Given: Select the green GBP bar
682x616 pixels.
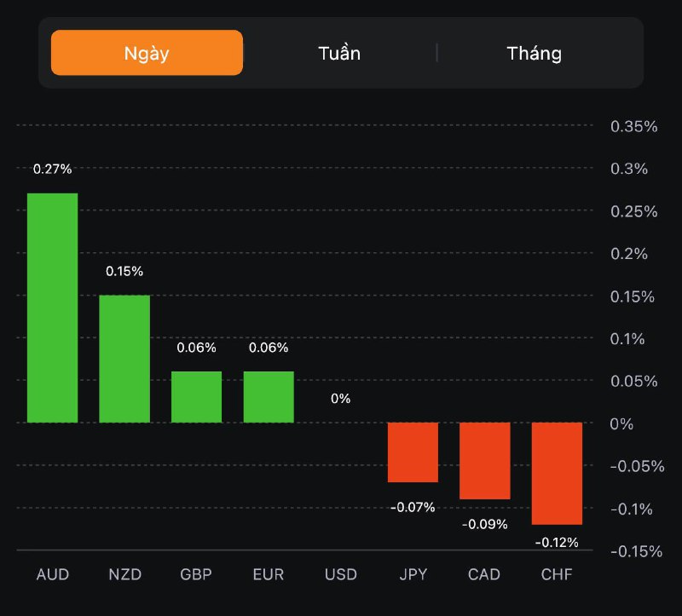Looking at the screenshot, I should tap(196, 397).
